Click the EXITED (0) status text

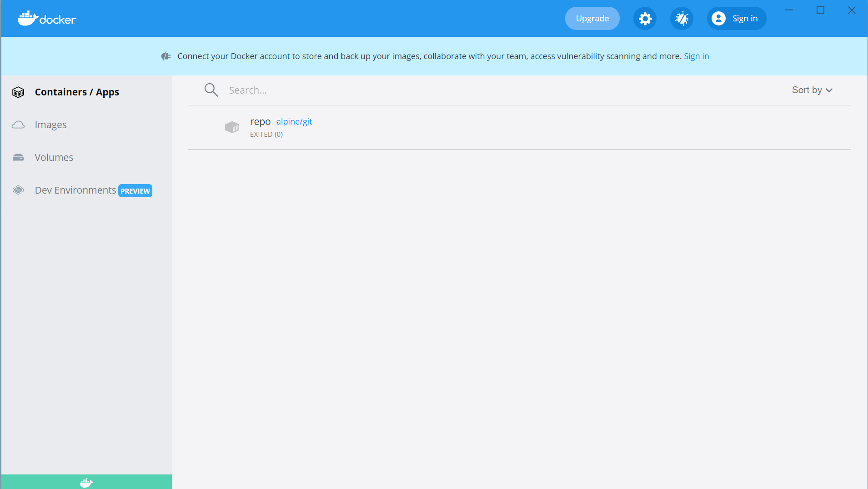pos(266,135)
